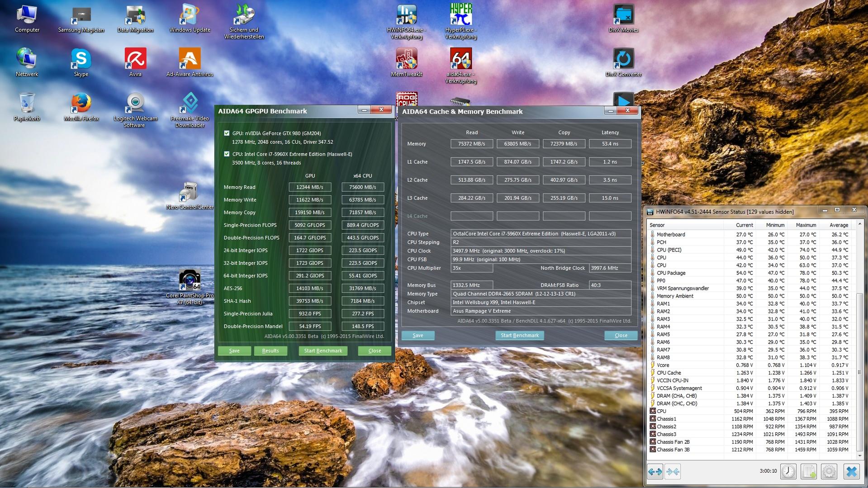868x488 pixels.
Task: Click the HWiNFO vertical scrollbar thumb
Action: [x=860, y=372]
